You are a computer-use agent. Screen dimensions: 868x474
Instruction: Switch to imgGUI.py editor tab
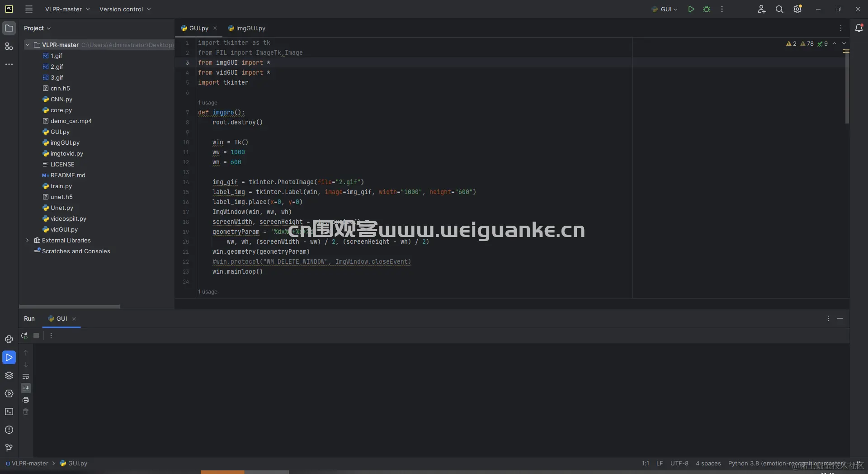pyautogui.click(x=247, y=28)
